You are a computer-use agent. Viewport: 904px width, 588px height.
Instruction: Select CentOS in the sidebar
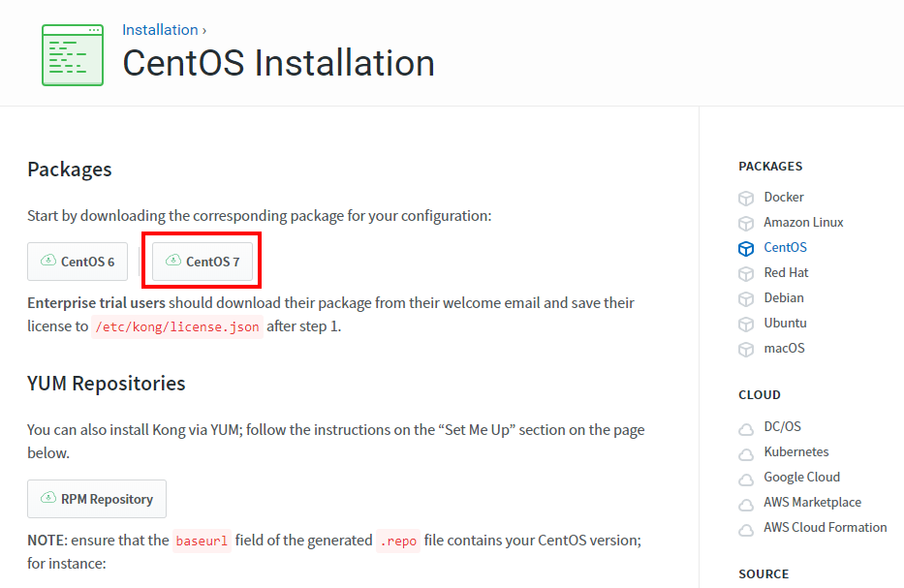(785, 248)
